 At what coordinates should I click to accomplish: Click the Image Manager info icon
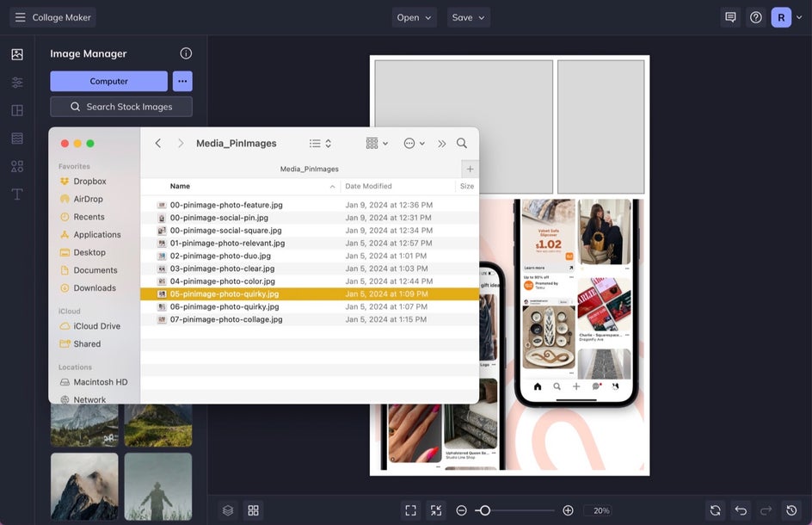(186, 53)
